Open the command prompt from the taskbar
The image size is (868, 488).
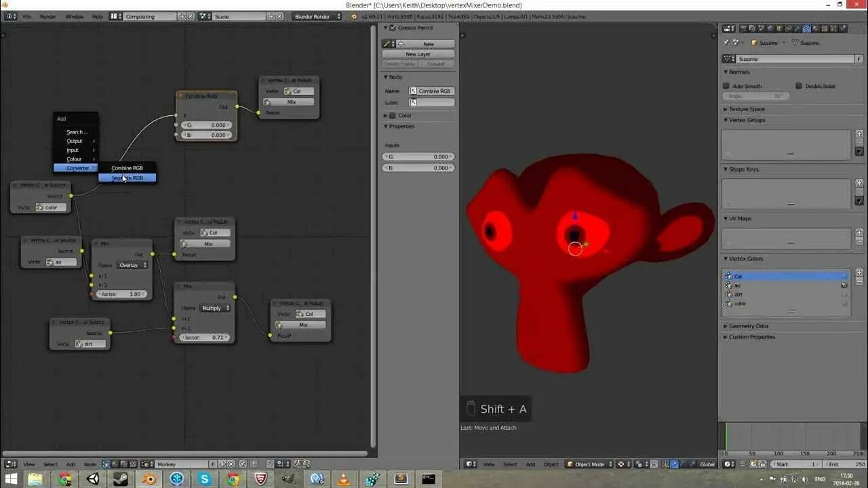(x=428, y=479)
